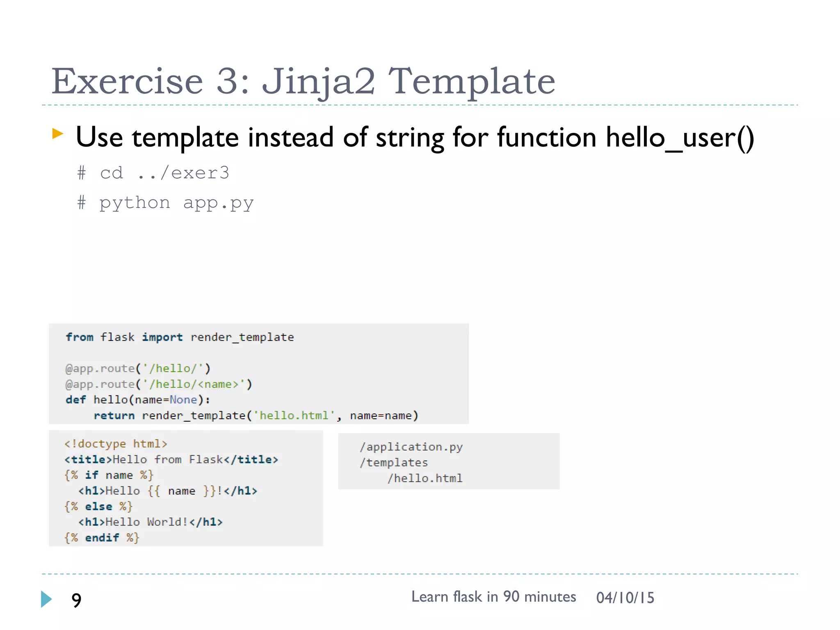Click the orange bullet arrow before 'Use template'
Viewport: 840px width, 630px height.
pos(58,134)
